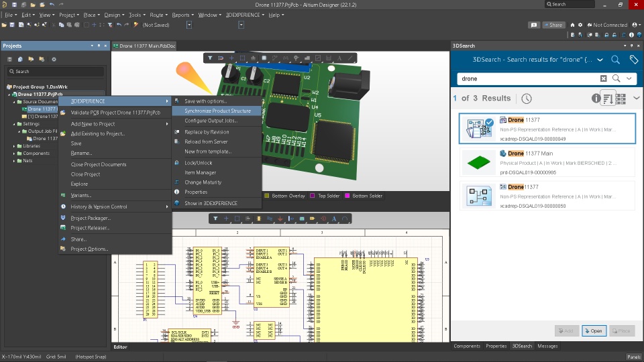Image resolution: width=644 pixels, height=362 pixels.
Task: Switch to Components tab
Action: [x=467, y=347]
